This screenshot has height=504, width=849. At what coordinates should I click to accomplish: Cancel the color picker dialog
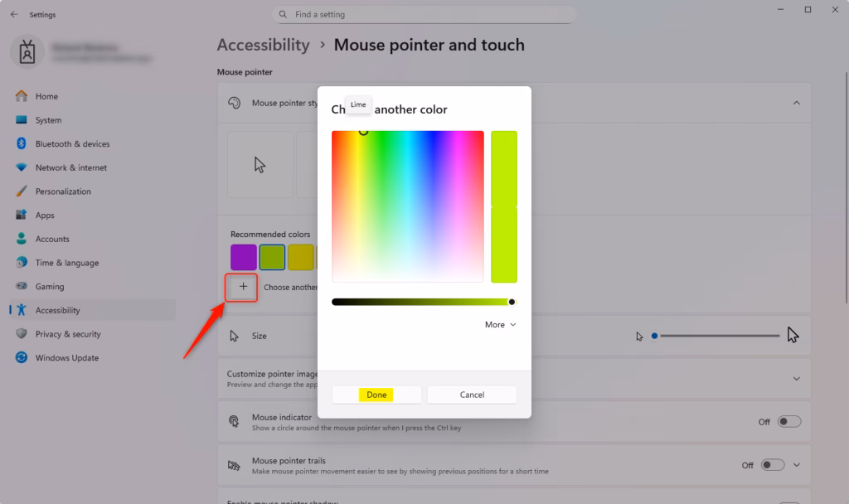(x=472, y=395)
